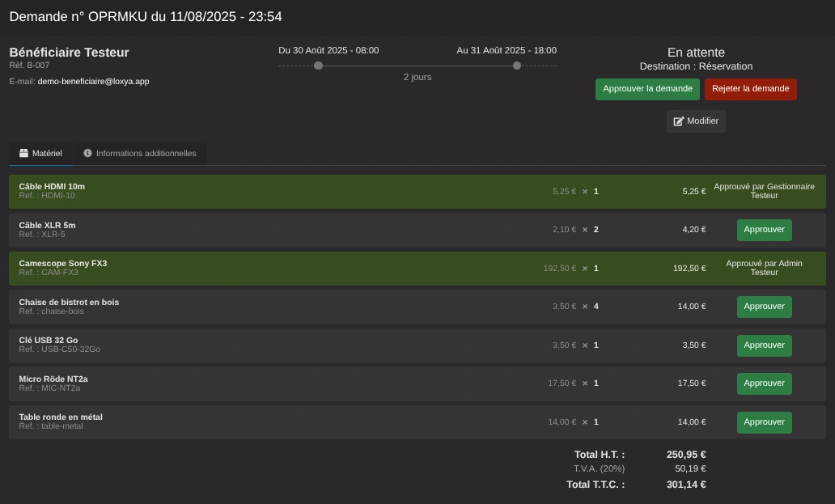Click the Approuvé par Admin Testeur status
Screen dimensions: 835x504
coord(764,268)
